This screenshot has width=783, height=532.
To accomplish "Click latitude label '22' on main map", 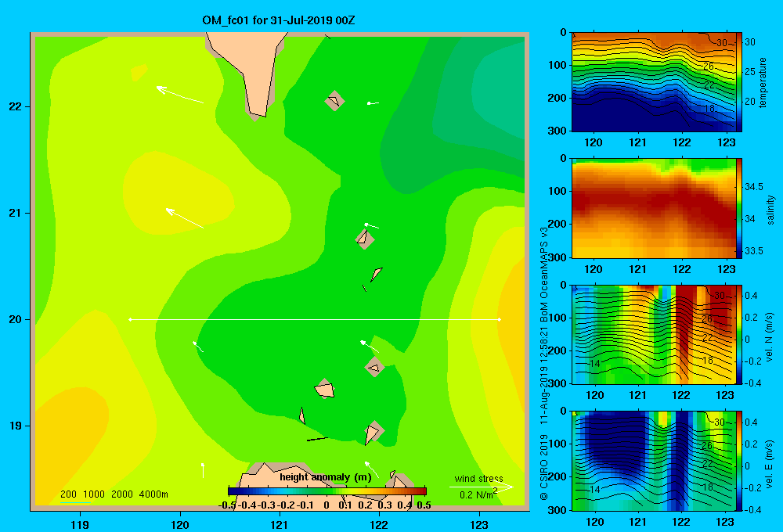I will (16, 106).
